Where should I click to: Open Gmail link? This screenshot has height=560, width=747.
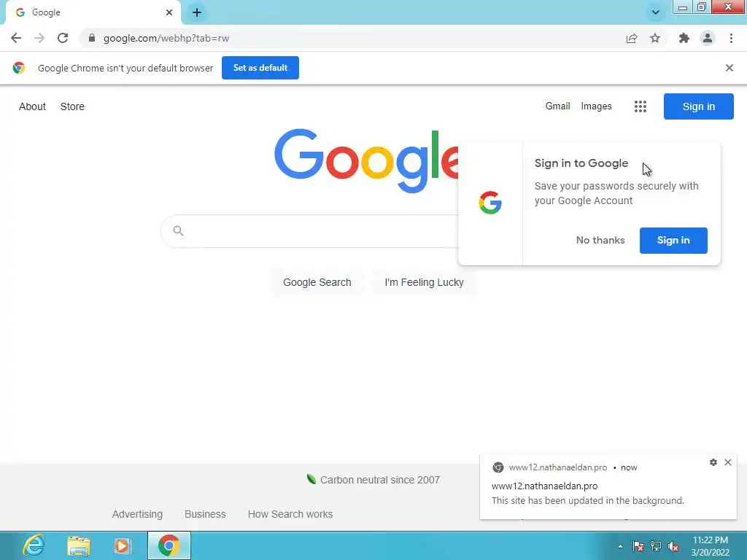[557, 106]
